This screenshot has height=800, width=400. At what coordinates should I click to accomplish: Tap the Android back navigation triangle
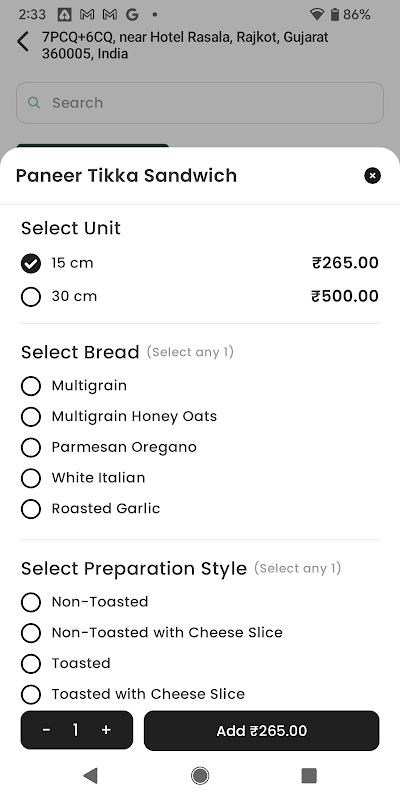point(90,776)
